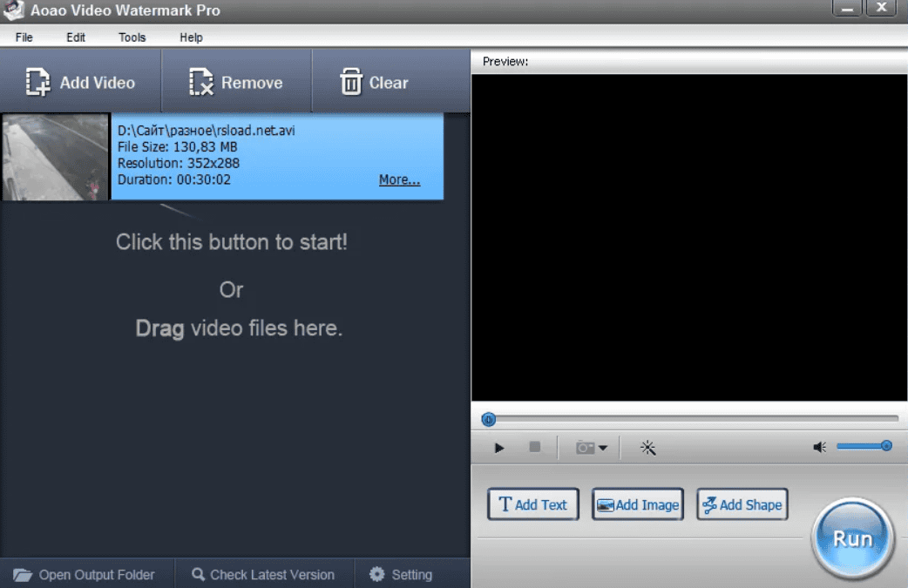
Task: Expand the snapshot dropdown arrow
Action: (x=603, y=448)
